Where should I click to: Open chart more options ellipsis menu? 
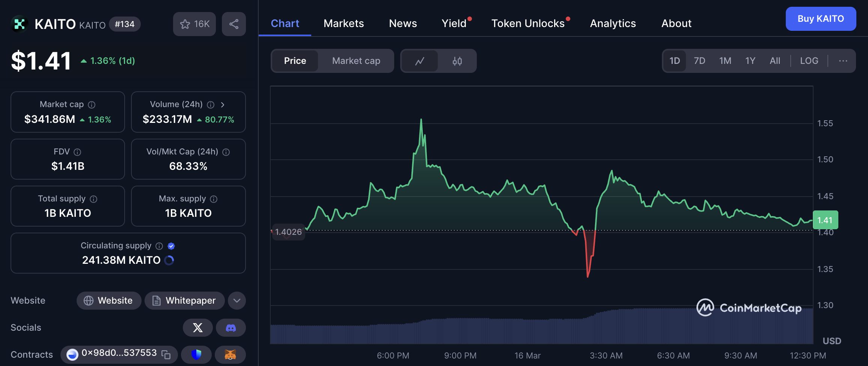843,61
